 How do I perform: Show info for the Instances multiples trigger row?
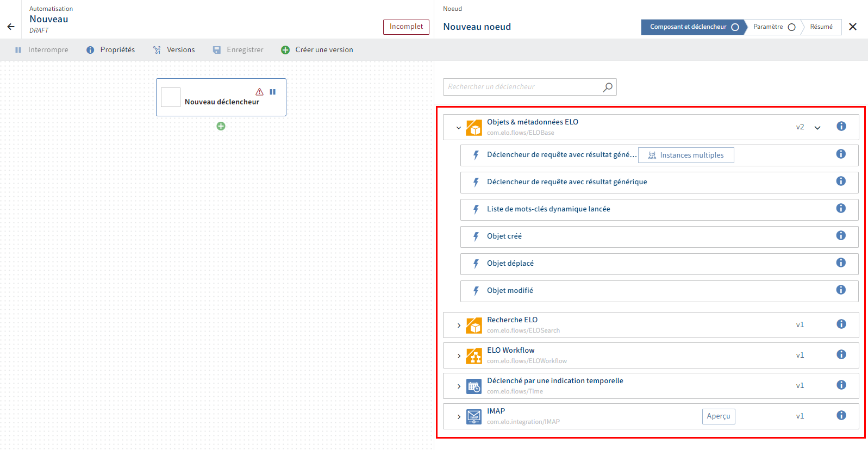[x=841, y=154]
